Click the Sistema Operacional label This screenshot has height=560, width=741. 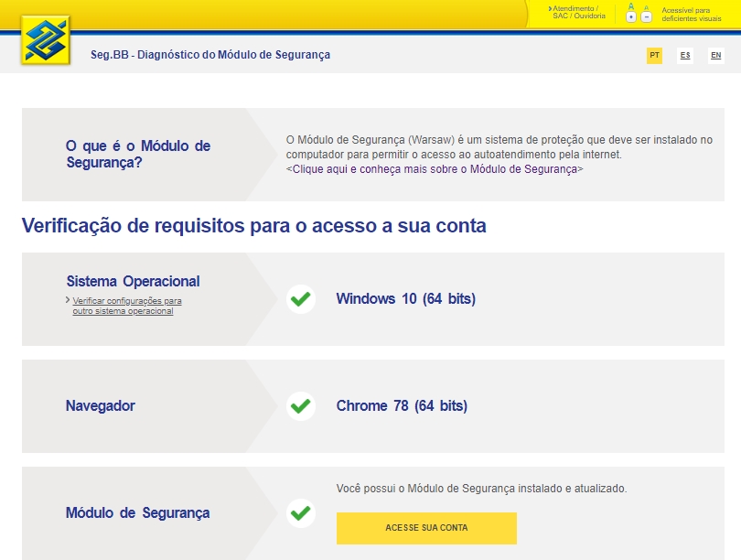(133, 281)
